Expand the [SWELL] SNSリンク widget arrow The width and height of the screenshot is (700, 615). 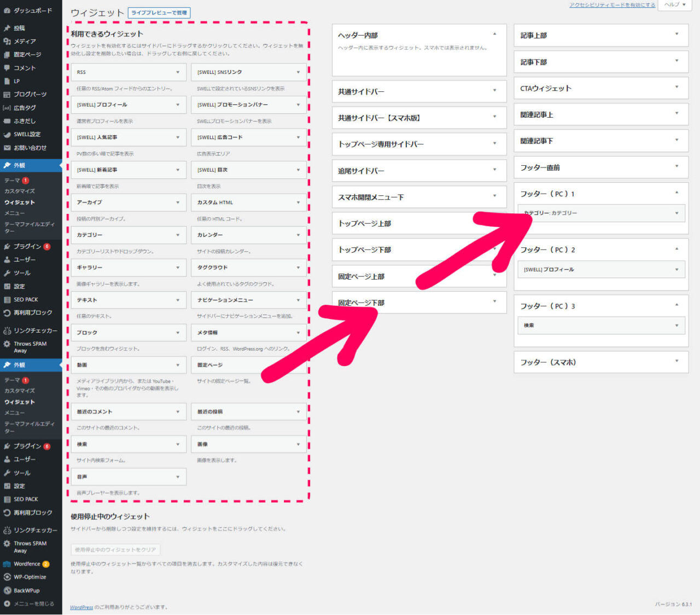point(298,72)
